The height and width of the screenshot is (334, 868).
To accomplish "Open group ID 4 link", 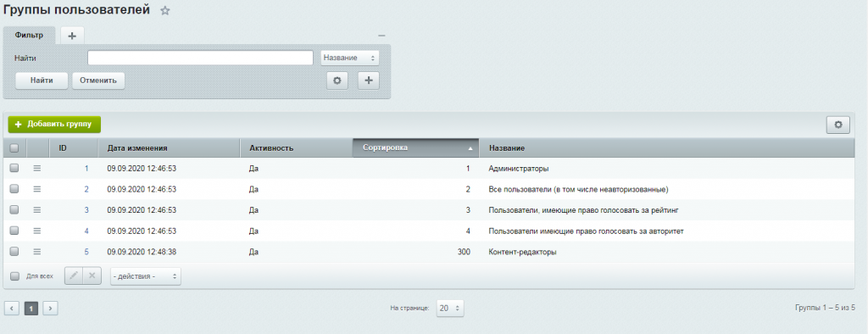I will point(86,231).
